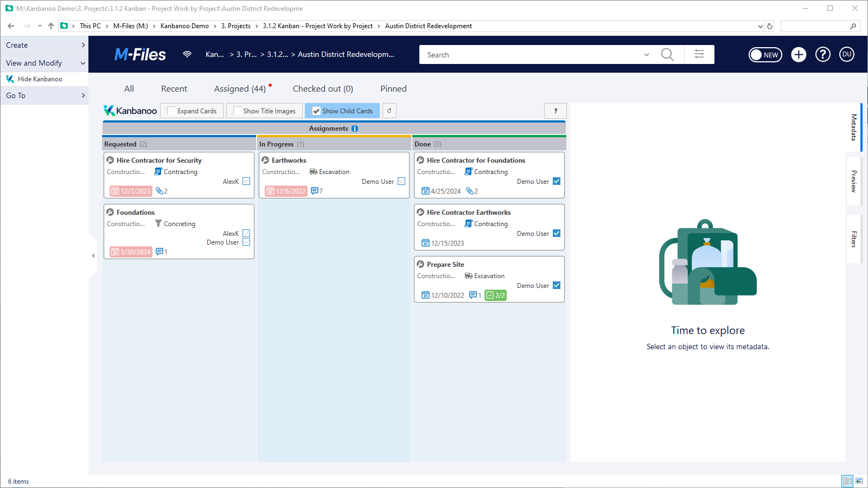Open the Filters side tab

pyautogui.click(x=854, y=239)
